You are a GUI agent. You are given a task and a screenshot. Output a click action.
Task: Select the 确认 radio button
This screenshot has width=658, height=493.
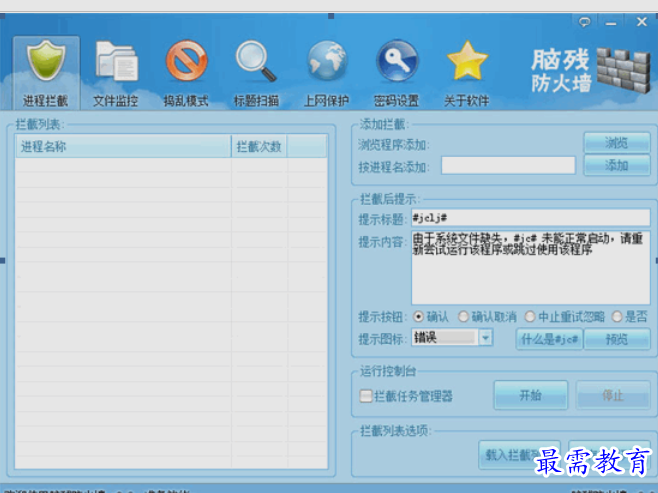click(418, 316)
